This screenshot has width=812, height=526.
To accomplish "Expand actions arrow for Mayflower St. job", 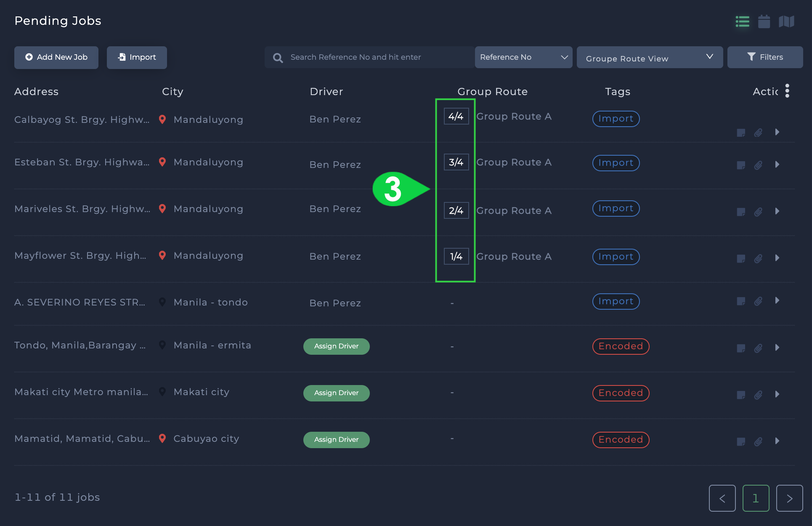I will click(x=777, y=258).
